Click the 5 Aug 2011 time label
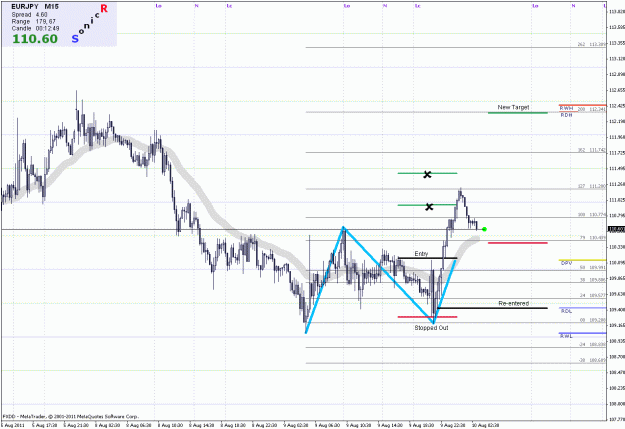The height and width of the screenshot is (429, 625). click(x=13, y=425)
